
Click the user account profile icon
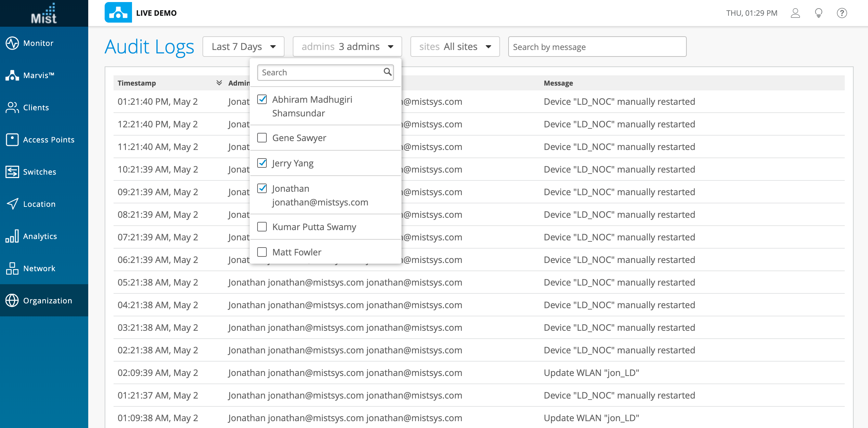[x=795, y=13]
